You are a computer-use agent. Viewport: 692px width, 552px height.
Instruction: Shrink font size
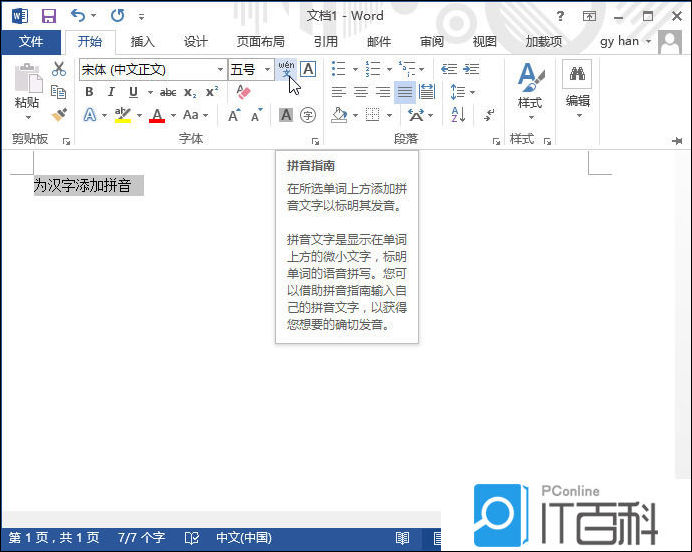(x=256, y=115)
